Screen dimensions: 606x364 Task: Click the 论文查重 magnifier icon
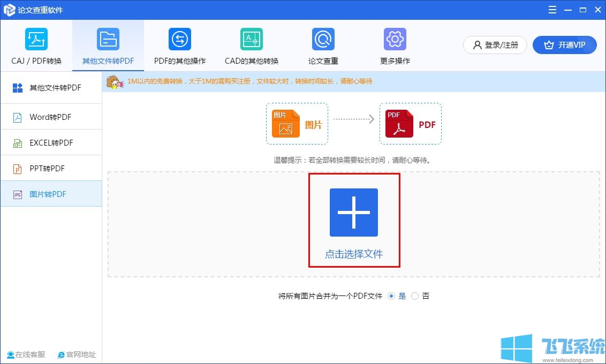(323, 39)
